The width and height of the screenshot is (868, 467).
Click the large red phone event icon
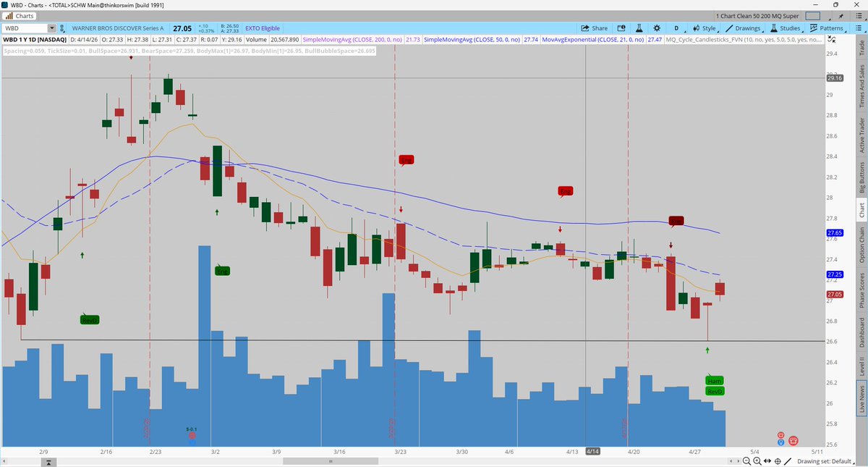(x=793, y=439)
